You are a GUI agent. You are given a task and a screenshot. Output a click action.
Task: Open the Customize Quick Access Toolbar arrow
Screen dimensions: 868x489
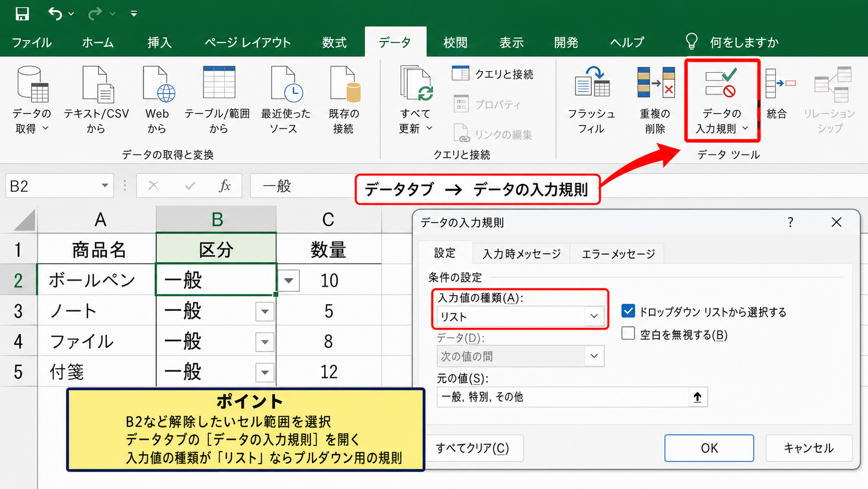(x=134, y=14)
